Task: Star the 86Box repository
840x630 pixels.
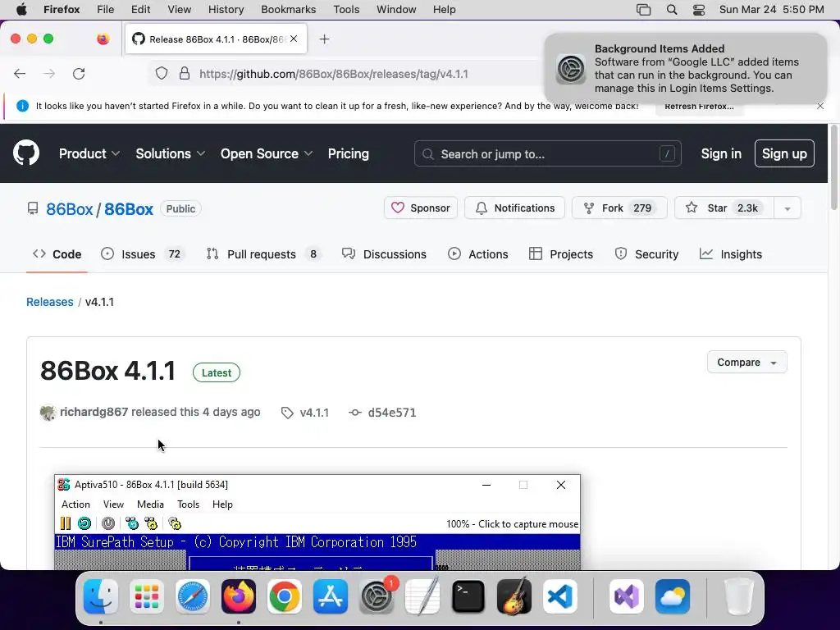Action: [724, 208]
